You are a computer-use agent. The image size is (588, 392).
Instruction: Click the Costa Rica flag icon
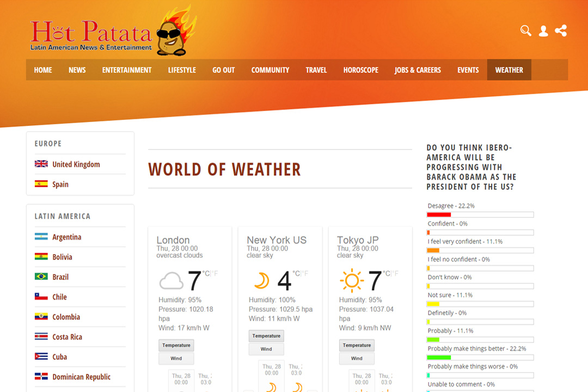[41, 336]
